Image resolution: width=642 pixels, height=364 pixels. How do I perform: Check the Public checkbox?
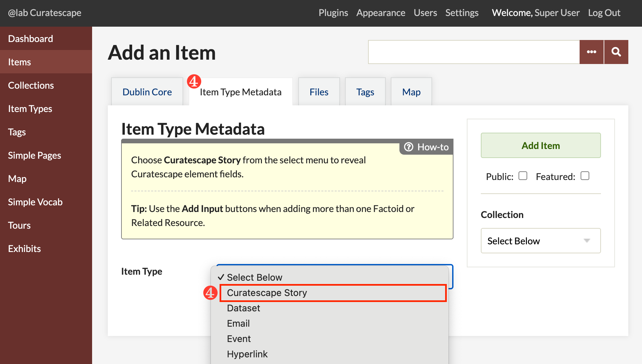[523, 176]
